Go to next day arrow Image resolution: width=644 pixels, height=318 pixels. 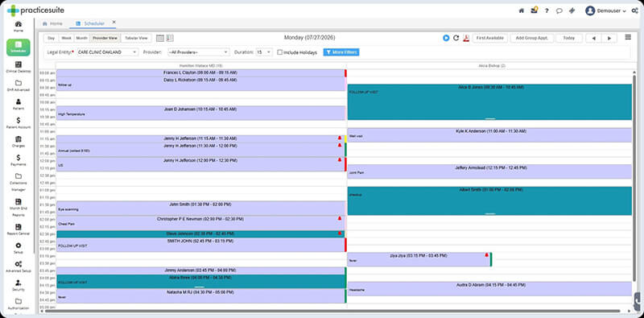pyautogui.click(x=609, y=38)
